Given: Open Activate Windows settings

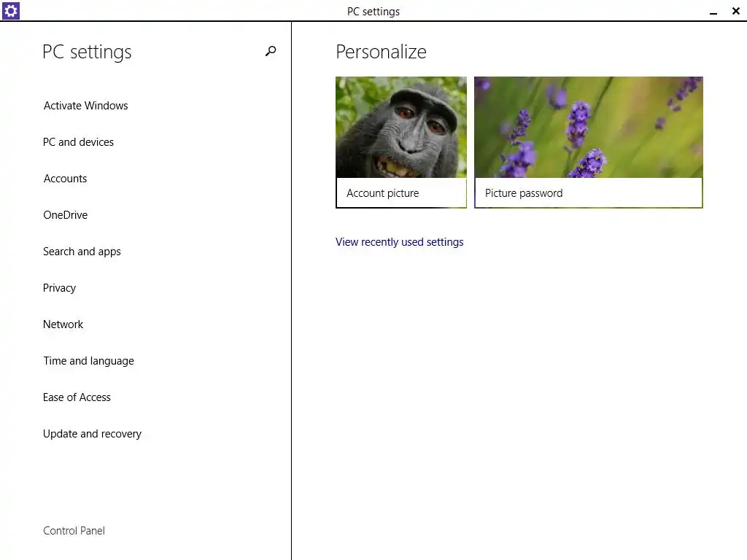Looking at the screenshot, I should pyautogui.click(x=85, y=106).
